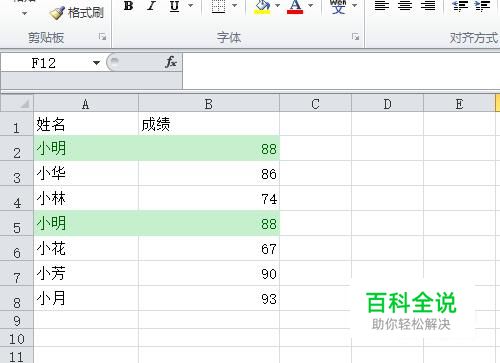Viewport: 500px width, 363px height.
Task: Apply red font color
Action: 295,6
